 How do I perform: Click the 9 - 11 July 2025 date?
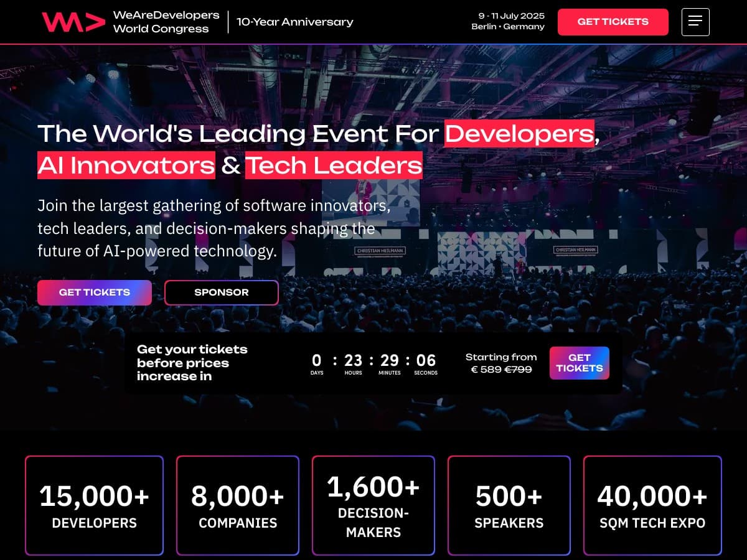pyautogui.click(x=512, y=16)
